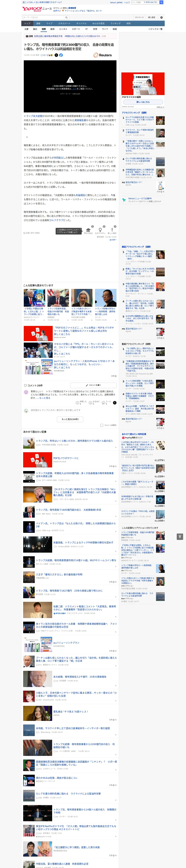The image size is (186, 868).
Task: Open the バイデン氏、トランプ氏は「なんたる負け犬」 article
Action: pos(76,525)
